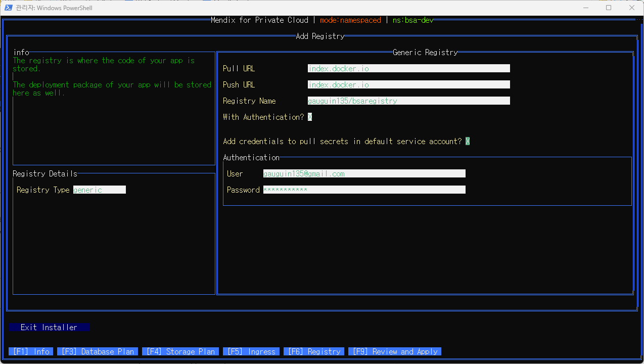Screen dimensions: 644x364
Task: Focus the Push URL input field
Action: coord(409,84)
